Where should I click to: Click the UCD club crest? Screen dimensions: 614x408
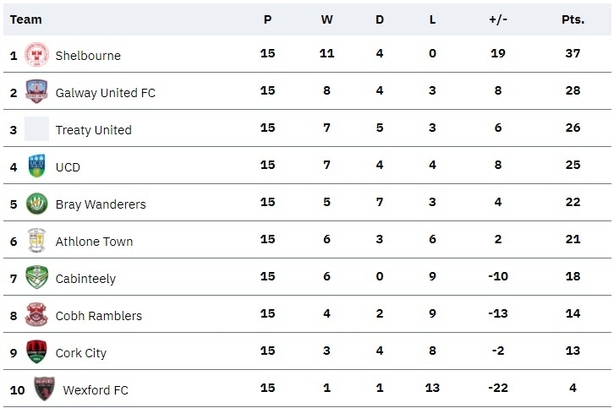(37, 166)
